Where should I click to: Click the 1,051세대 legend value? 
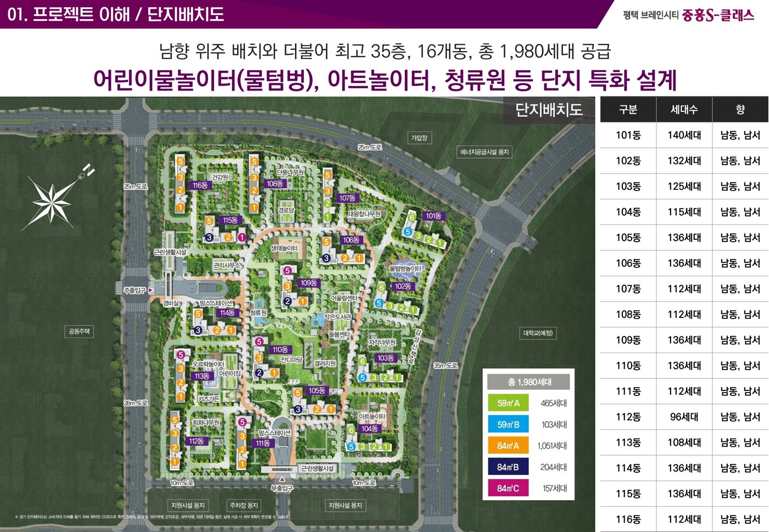(x=552, y=446)
